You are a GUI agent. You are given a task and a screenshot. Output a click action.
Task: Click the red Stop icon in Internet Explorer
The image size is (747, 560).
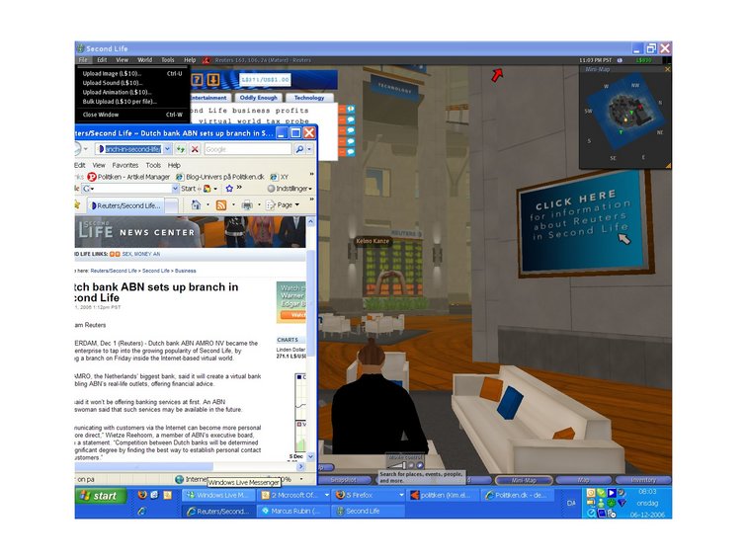(195, 149)
